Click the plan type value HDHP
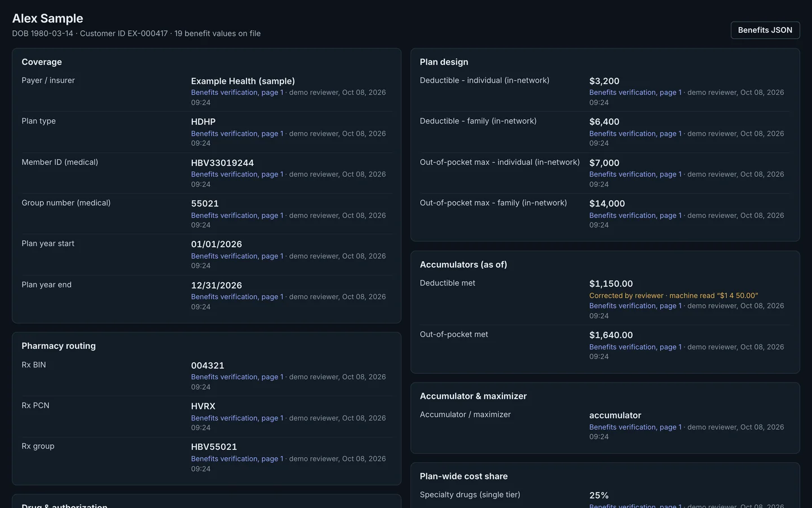812x508 pixels. pyautogui.click(x=204, y=122)
